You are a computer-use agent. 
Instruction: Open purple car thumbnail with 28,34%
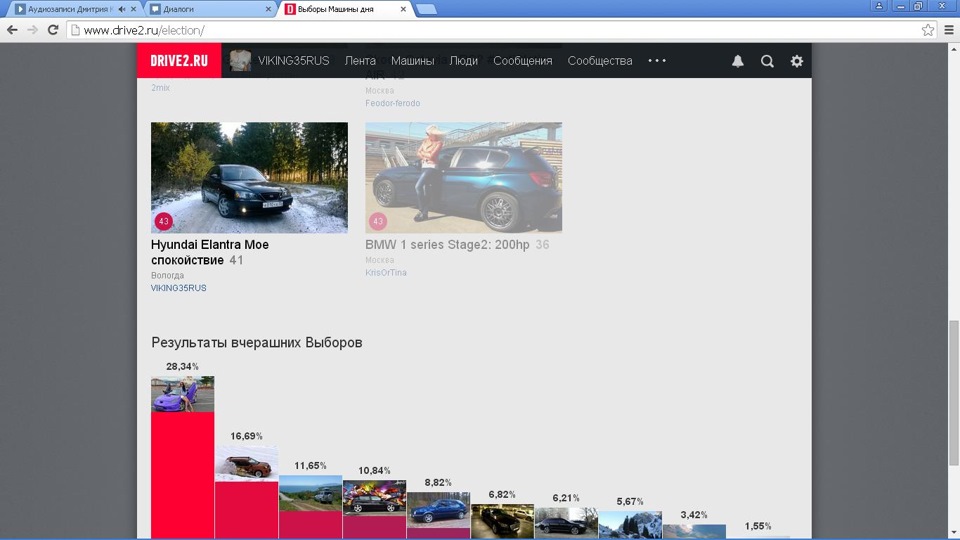182,394
